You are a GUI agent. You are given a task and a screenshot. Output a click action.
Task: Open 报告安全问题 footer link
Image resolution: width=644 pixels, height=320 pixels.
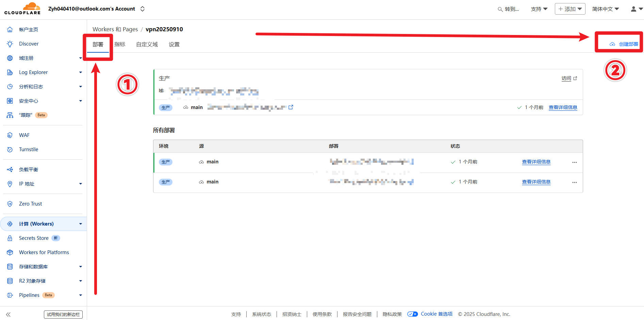tap(357, 314)
